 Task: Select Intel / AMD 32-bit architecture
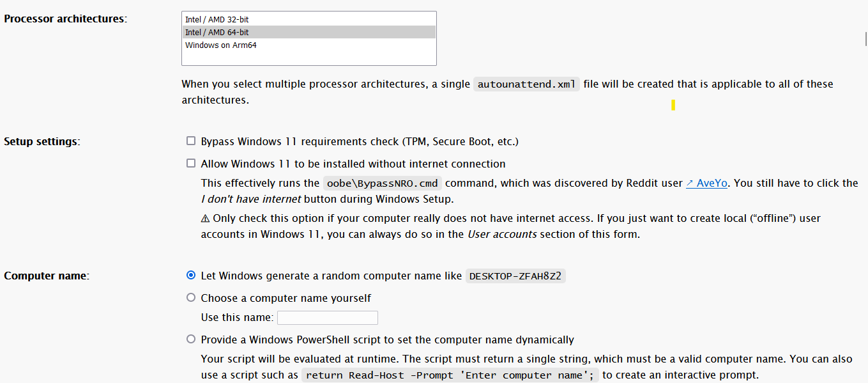tap(217, 20)
